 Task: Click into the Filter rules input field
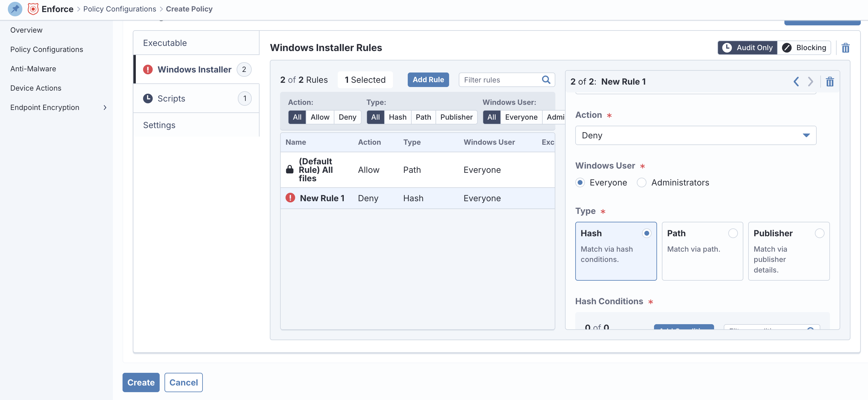tap(500, 80)
